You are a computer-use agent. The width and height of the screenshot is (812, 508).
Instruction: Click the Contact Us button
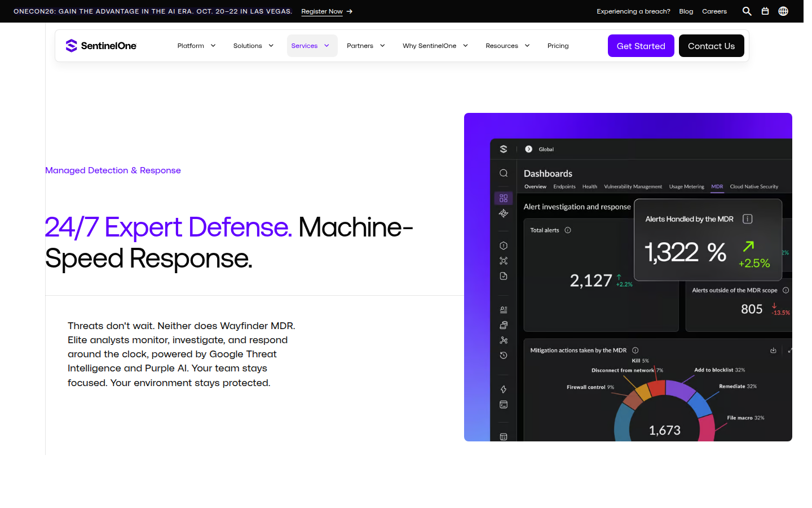click(x=712, y=46)
